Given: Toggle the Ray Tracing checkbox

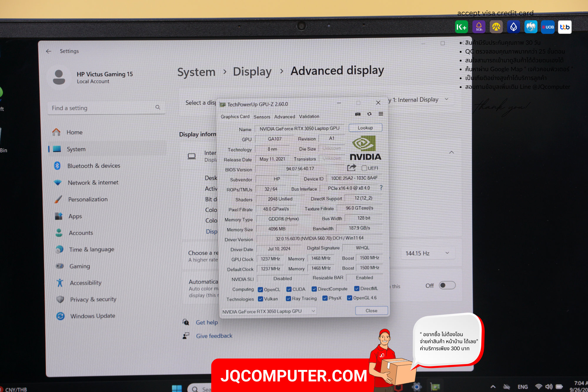Looking at the screenshot, I should pyautogui.click(x=288, y=298).
